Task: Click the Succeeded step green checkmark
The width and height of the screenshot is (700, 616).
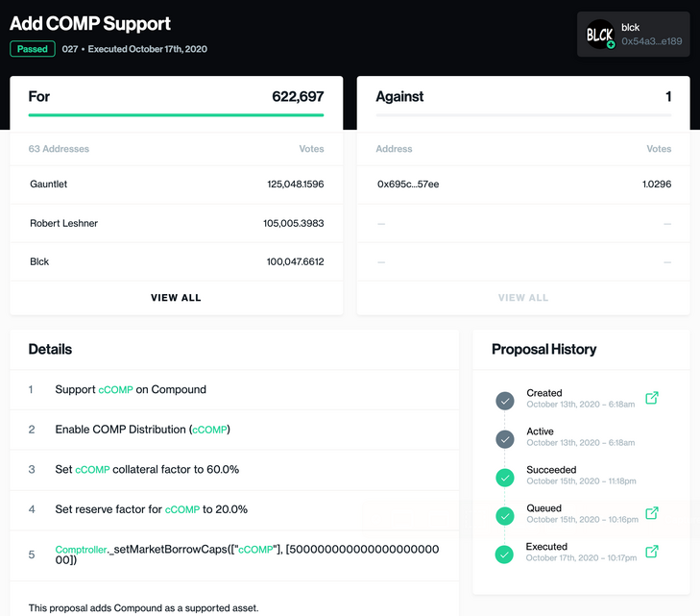Action: click(x=505, y=478)
